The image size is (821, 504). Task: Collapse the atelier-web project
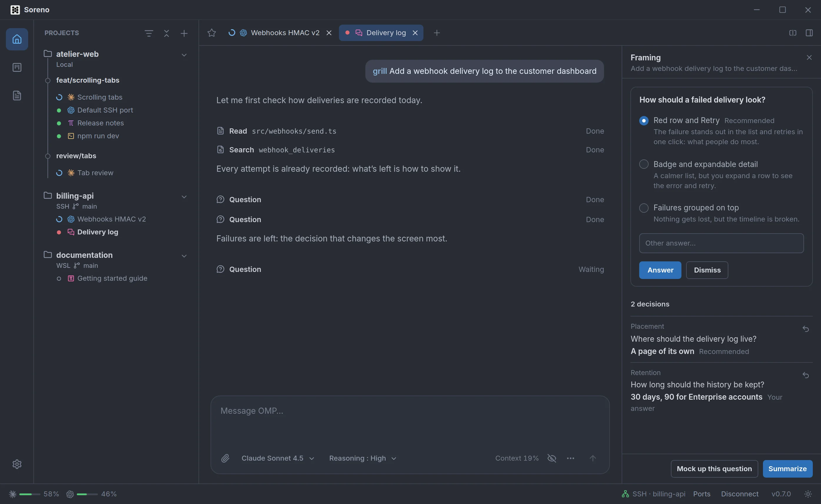(x=184, y=55)
